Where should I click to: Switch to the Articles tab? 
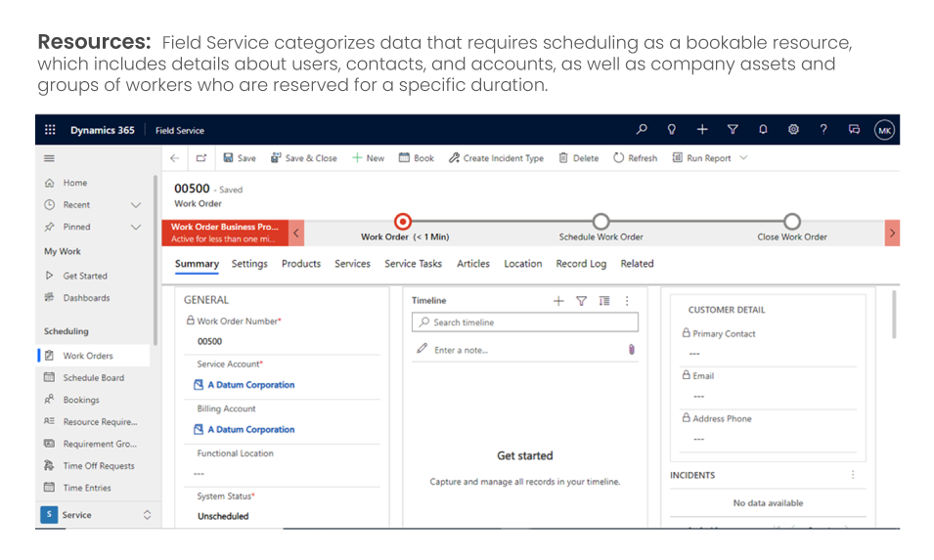[473, 264]
